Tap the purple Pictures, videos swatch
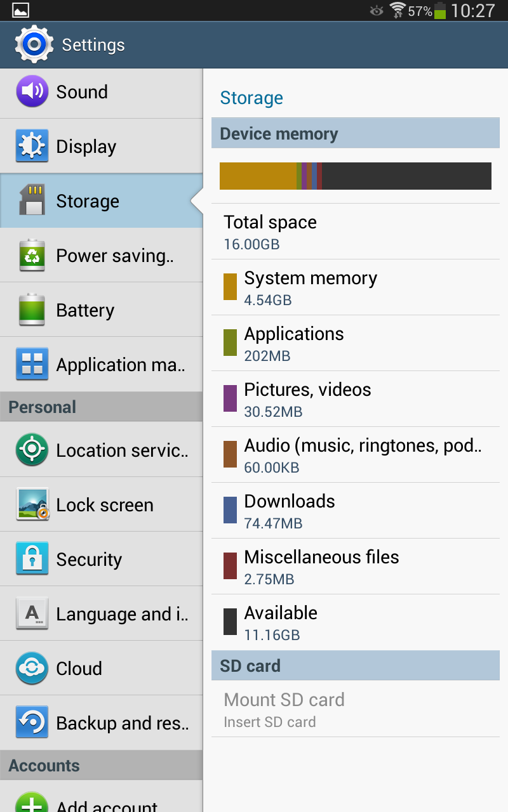This screenshot has height=812, width=508. click(x=230, y=399)
